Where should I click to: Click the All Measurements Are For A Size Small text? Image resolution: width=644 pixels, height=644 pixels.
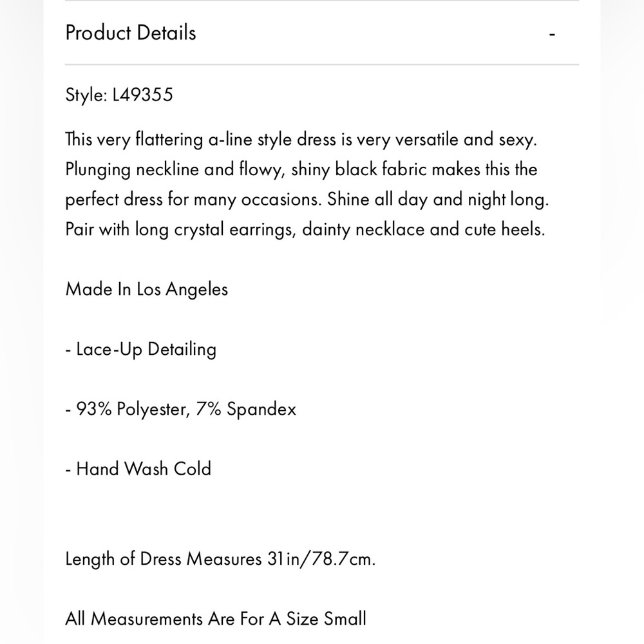216,619
